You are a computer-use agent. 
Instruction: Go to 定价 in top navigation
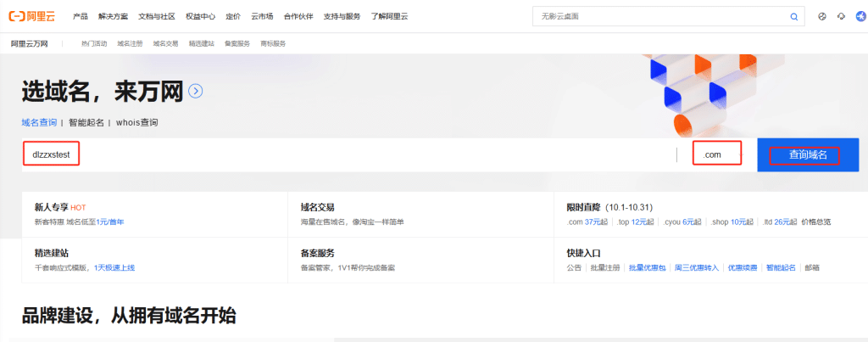point(233,17)
